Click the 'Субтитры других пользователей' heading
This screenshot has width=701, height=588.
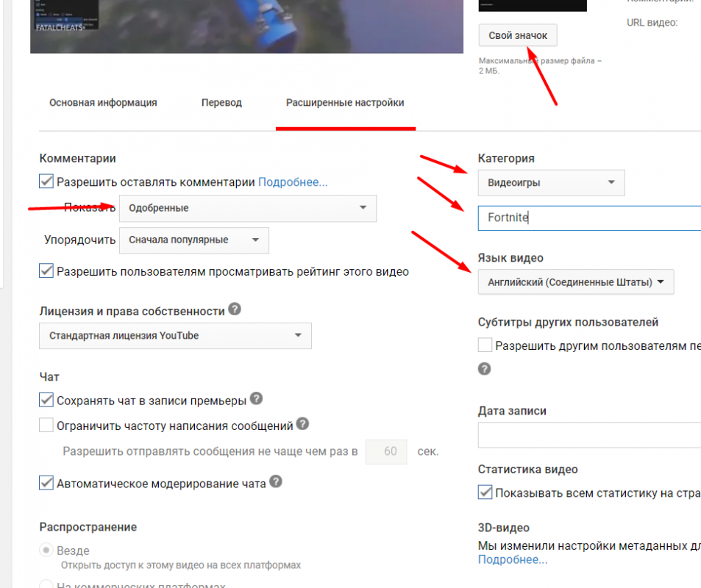click(x=568, y=323)
